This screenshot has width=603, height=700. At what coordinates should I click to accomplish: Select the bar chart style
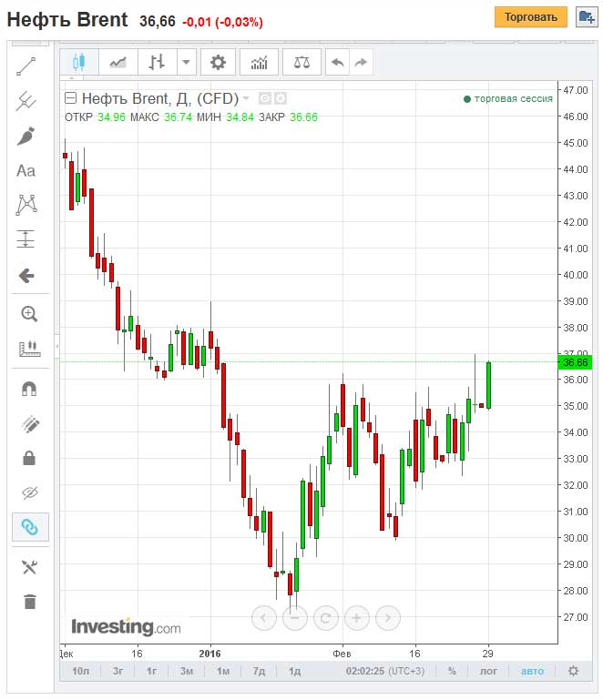(157, 62)
